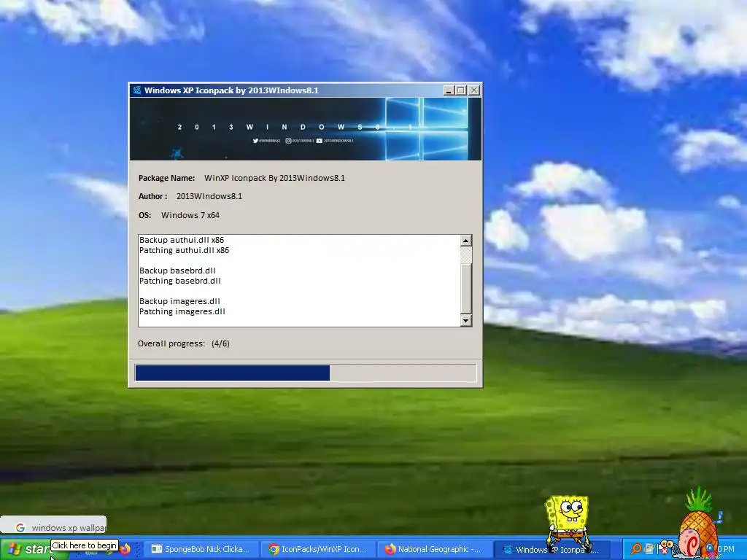Image resolution: width=747 pixels, height=560 pixels.
Task: Click the installer's title bar app icon
Action: pos(136,90)
